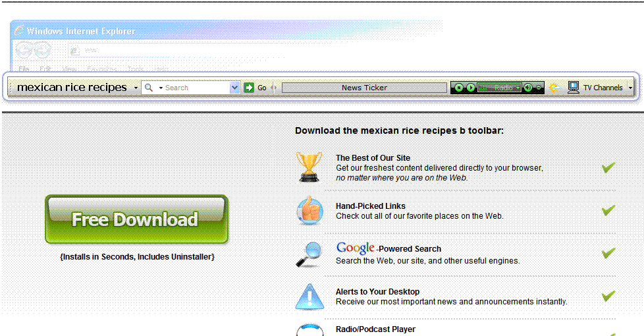The width and height of the screenshot is (644, 336).
Task: Open the search engine arrow beside the magnifier
Action: pos(161,88)
